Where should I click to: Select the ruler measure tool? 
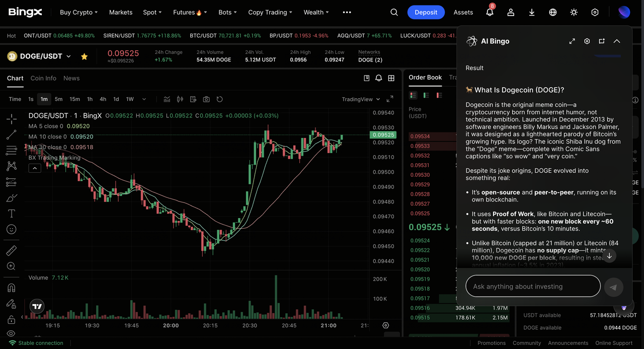click(x=11, y=250)
